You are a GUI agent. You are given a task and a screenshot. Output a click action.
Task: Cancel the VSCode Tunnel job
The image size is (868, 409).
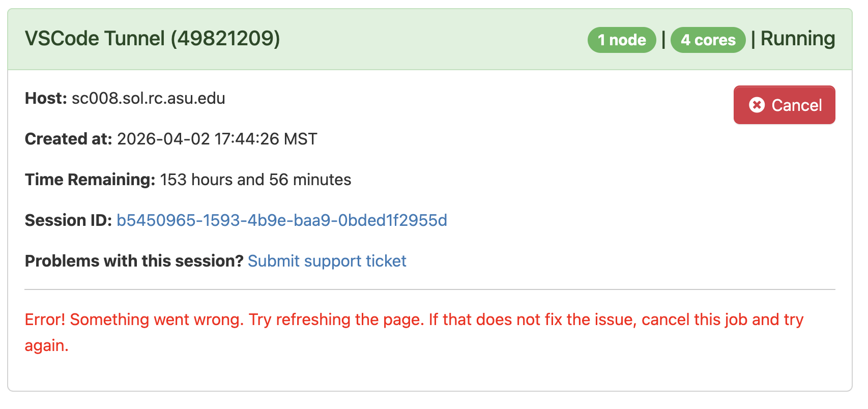784,105
